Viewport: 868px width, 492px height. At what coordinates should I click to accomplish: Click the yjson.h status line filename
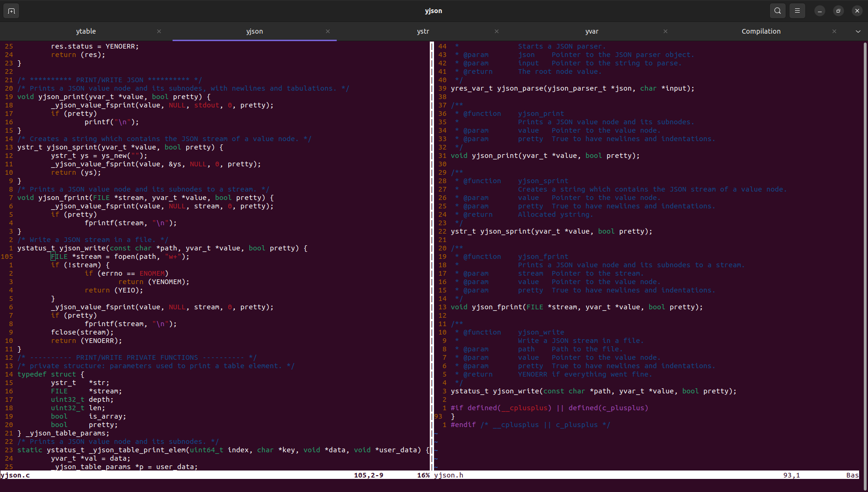(448, 475)
